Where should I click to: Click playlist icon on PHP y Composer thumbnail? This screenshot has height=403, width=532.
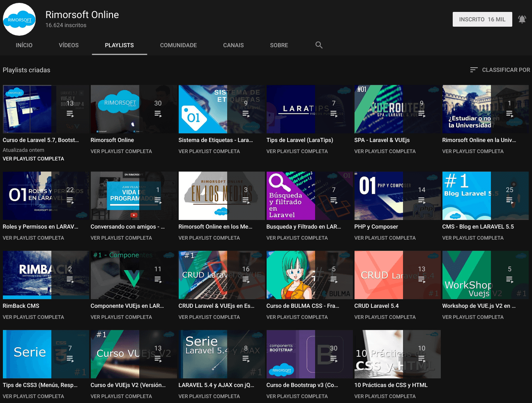[421, 200]
